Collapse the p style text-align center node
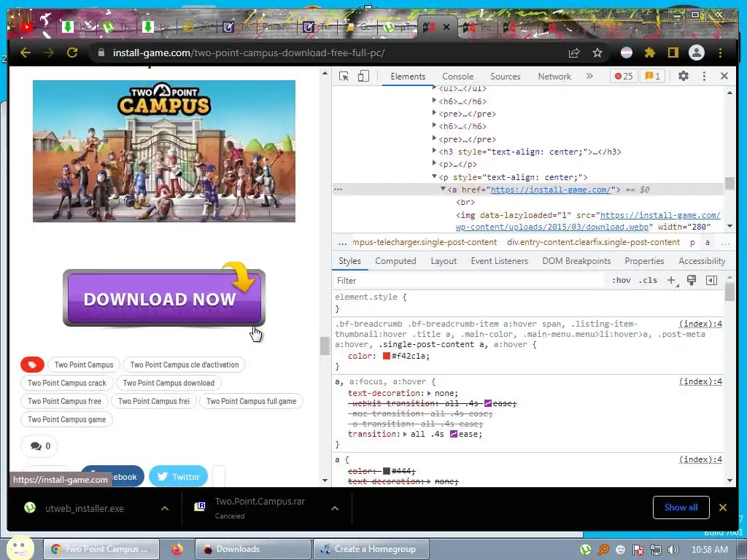The image size is (747, 560). click(434, 176)
